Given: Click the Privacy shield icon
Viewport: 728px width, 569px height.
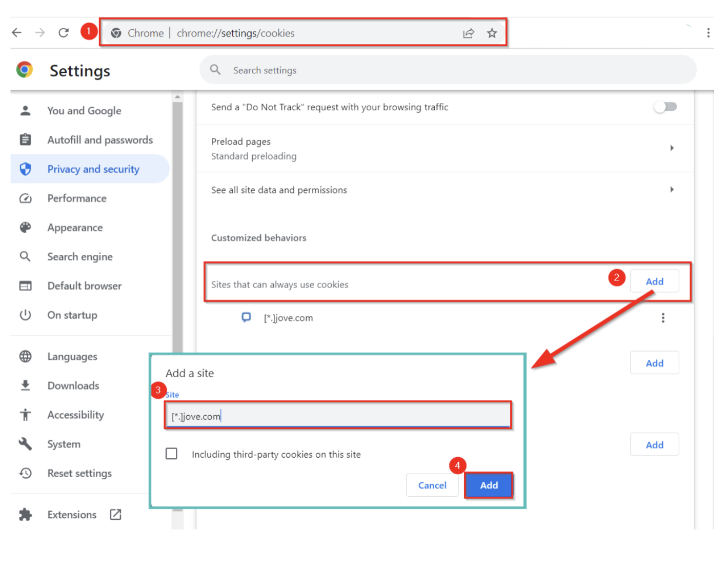Looking at the screenshot, I should [25, 169].
